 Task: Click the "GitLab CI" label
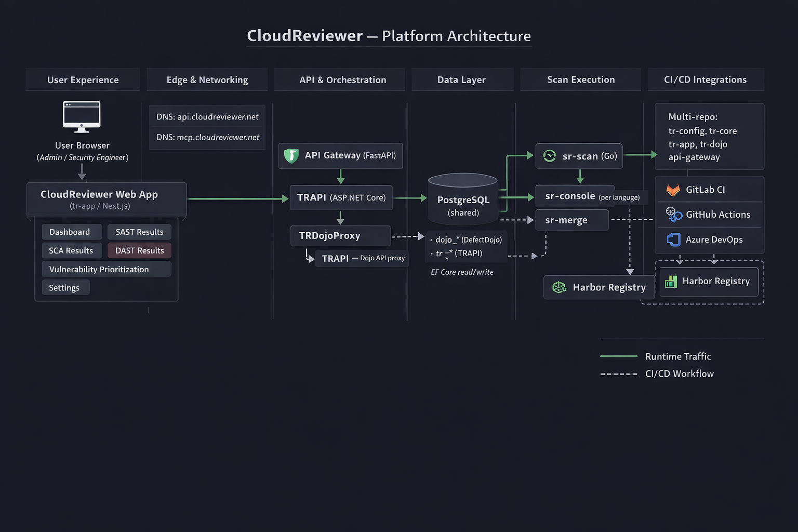(705, 190)
